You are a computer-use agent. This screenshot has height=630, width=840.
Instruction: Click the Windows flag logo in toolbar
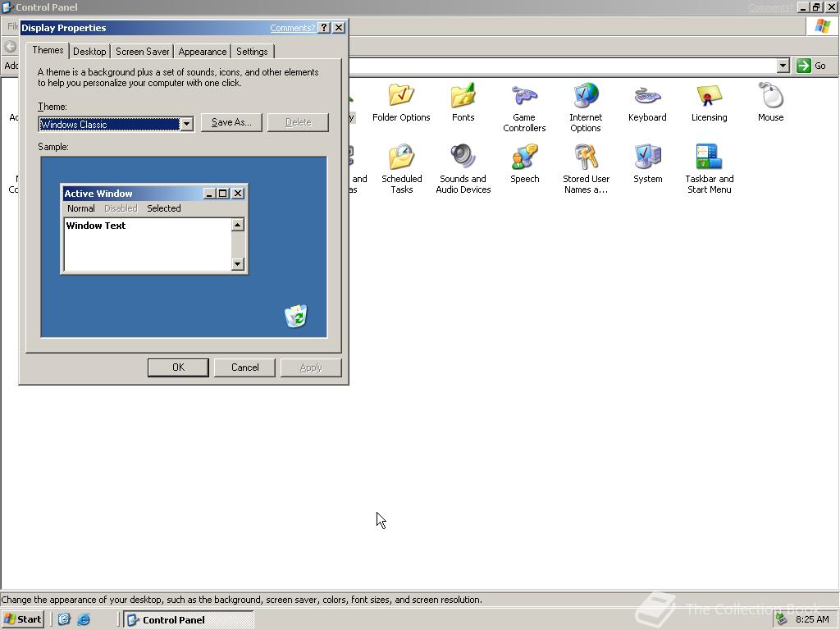pyautogui.click(x=822, y=26)
